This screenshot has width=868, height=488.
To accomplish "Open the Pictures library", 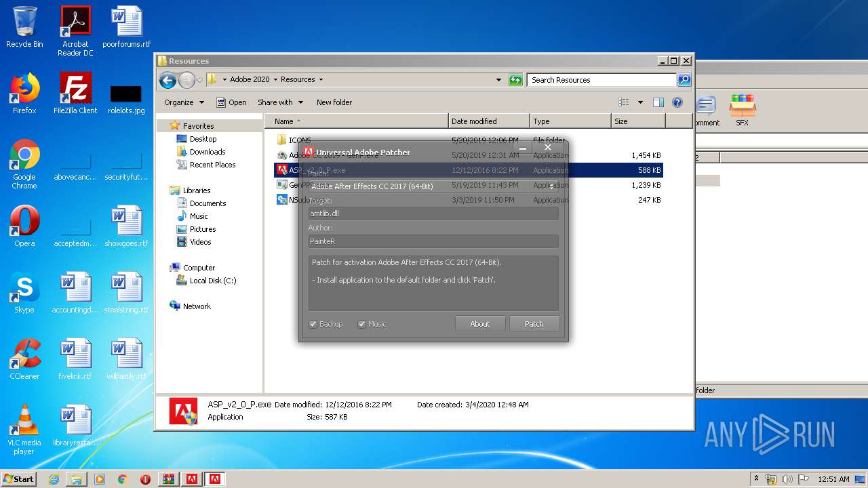I will point(202,229).
